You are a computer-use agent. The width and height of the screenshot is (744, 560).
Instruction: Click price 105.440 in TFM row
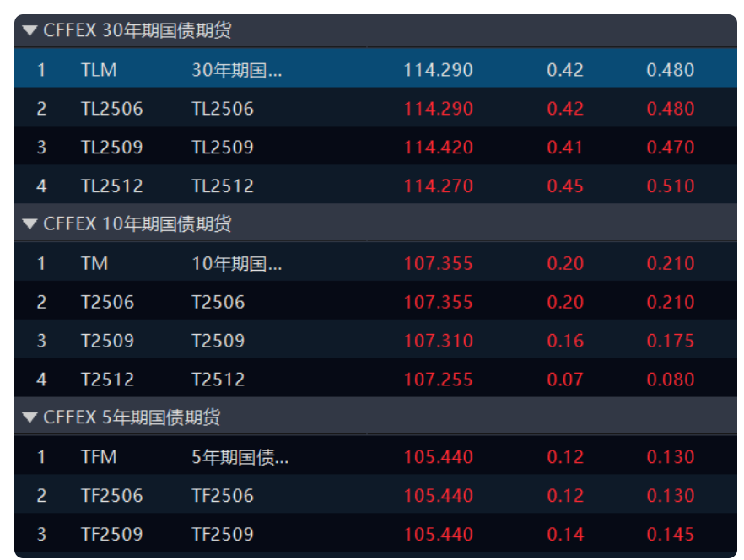click(438, 456)
